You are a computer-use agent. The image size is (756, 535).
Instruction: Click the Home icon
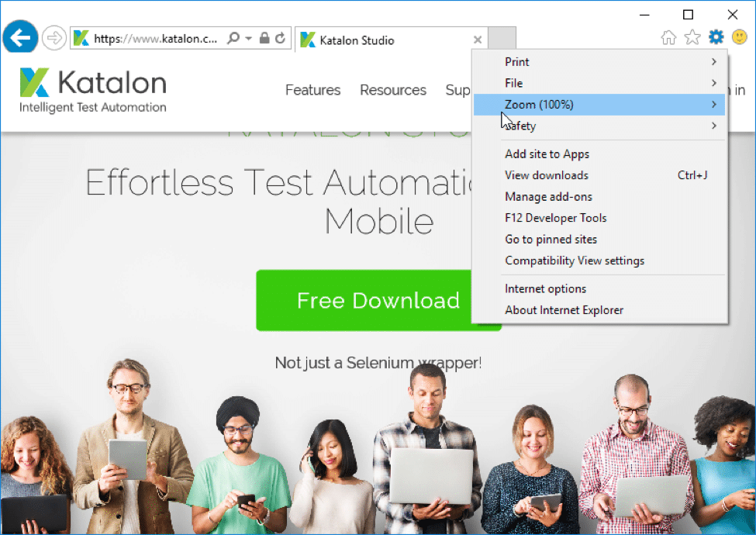tap(668, 37)
